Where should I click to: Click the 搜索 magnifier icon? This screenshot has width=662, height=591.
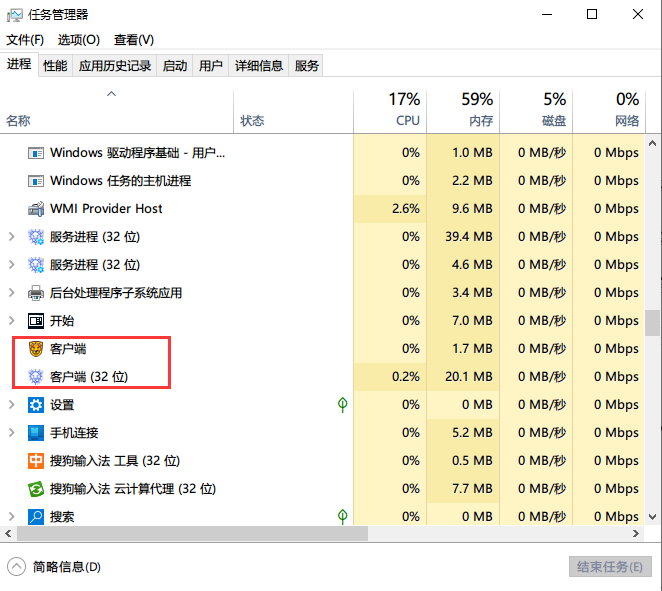click(36, 517)
